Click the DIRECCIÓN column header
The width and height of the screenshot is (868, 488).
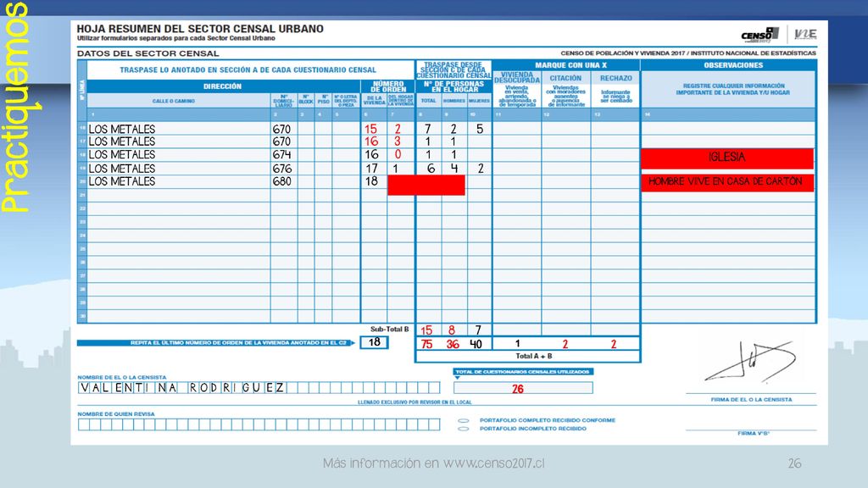223,86
